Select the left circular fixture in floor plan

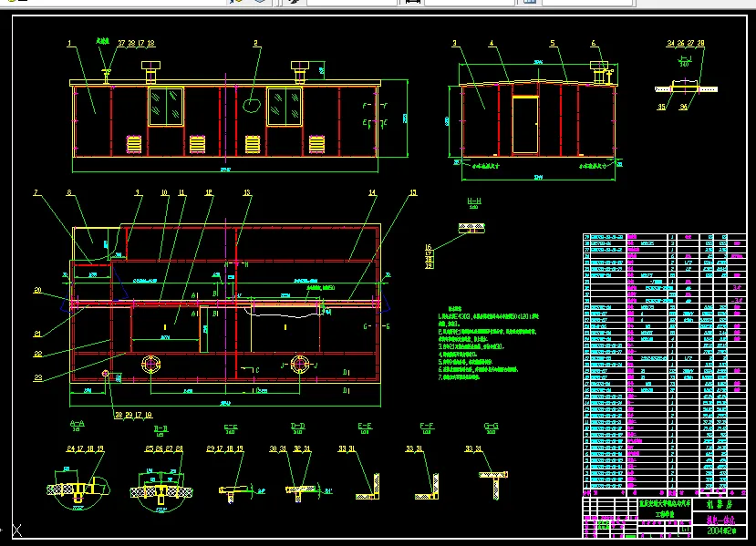click(x=150, y=365)
